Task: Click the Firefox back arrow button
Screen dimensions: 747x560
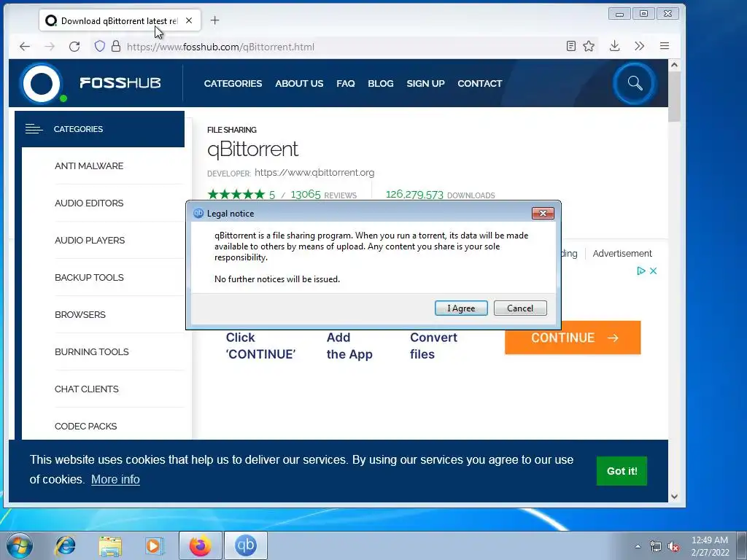Action: [x=25, y=46]
